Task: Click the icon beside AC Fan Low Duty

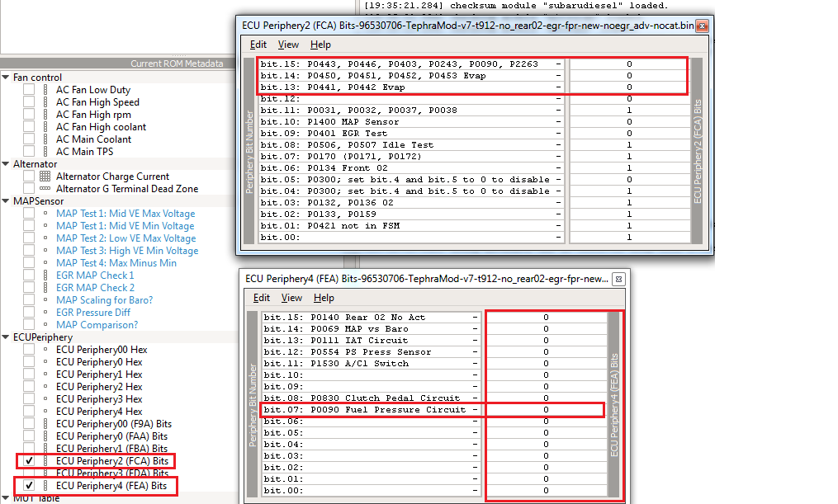Action: [x=45, y=90]
